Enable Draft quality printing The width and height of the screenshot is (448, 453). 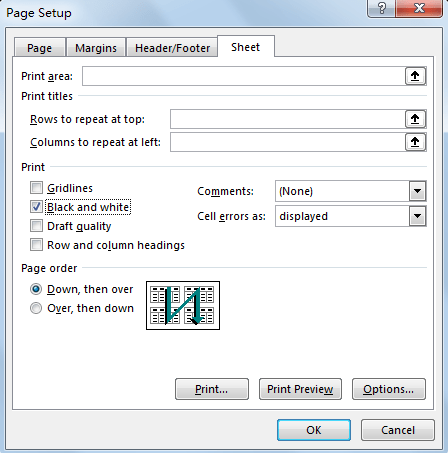(x=36, y=226)
